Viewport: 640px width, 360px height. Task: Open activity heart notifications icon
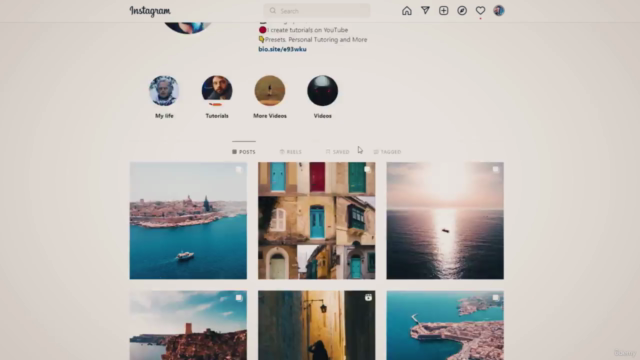coord(480,11)
